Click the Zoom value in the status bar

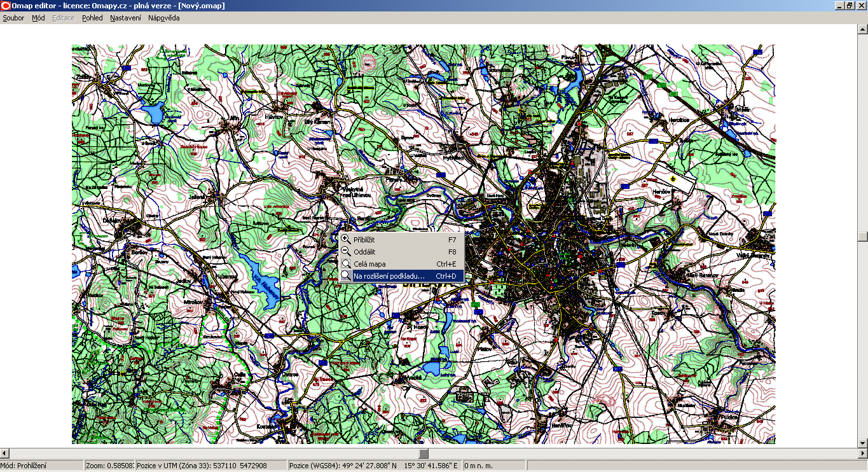coord(109,466)
